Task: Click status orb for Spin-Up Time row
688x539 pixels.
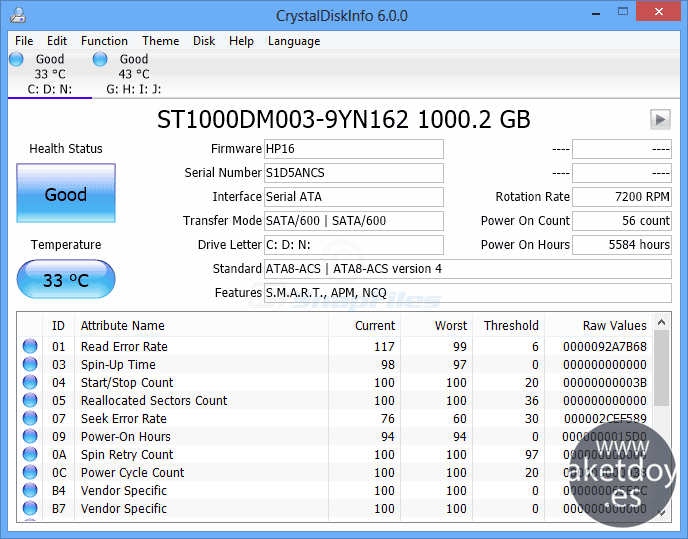Action: pos(30,364)
